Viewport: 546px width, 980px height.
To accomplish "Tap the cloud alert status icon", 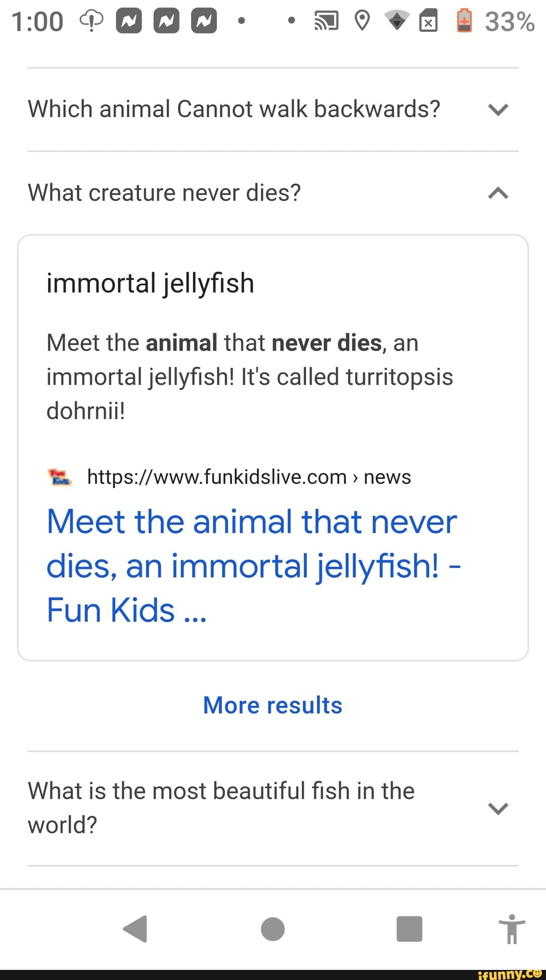I will [91, 21].
